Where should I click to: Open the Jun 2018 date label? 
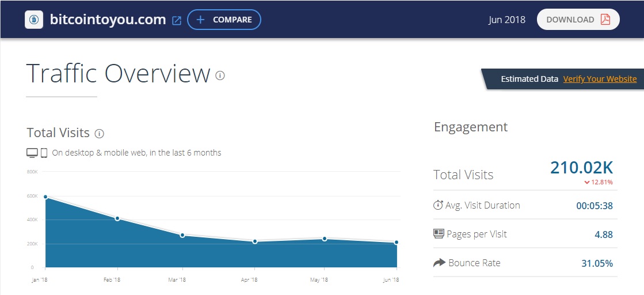pyautogui.click(x=507, y=20)
